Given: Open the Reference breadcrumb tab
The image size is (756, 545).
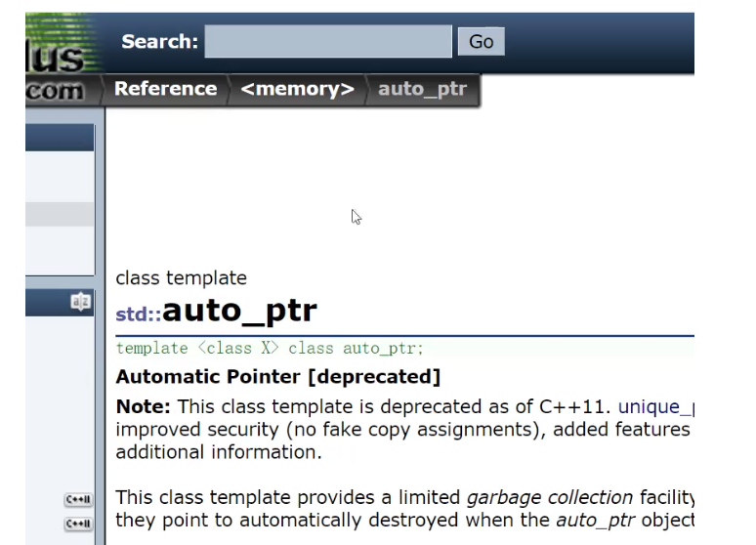Looking at the screenshot, I should [165, 89].
